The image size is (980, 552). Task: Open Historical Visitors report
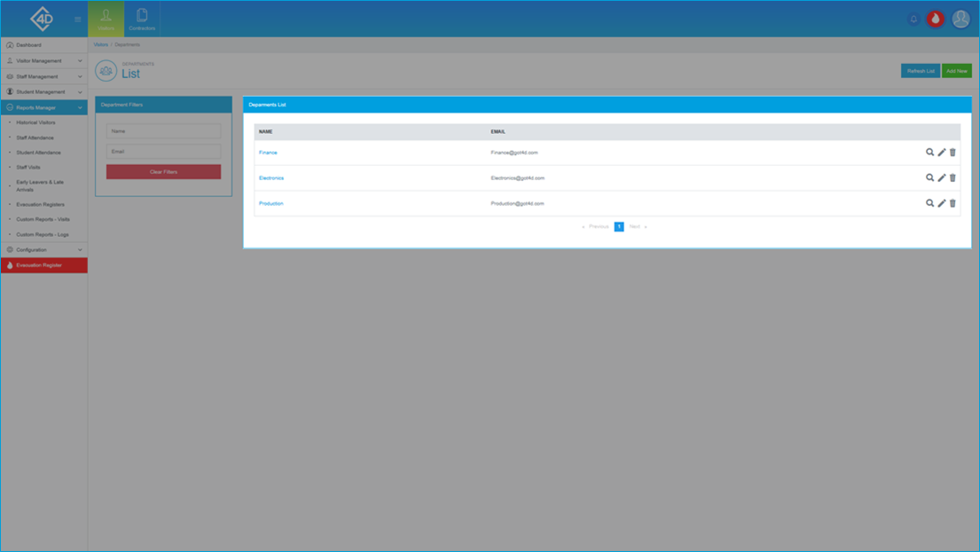pyautogui.click(x=35, y=122)
